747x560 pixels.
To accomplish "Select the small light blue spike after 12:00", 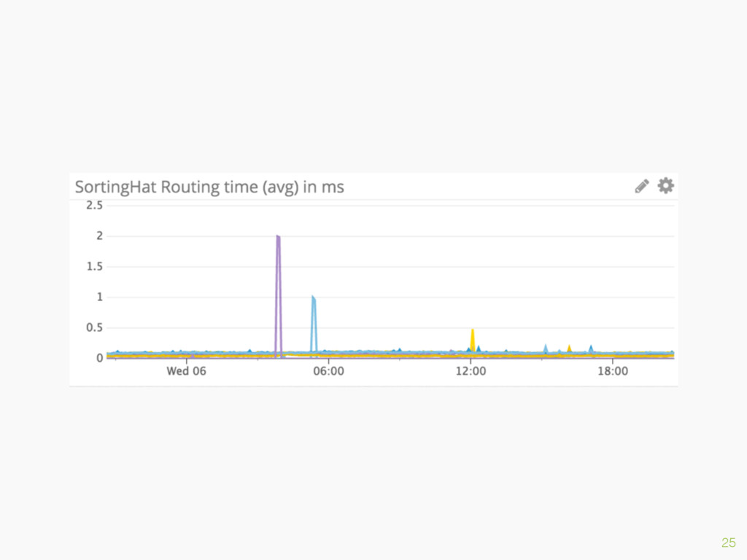I will (x=545, y=349).
